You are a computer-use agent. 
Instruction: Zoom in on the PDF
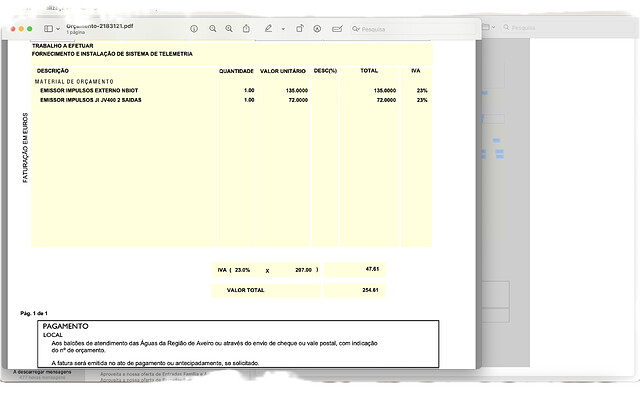click(229, 29)
